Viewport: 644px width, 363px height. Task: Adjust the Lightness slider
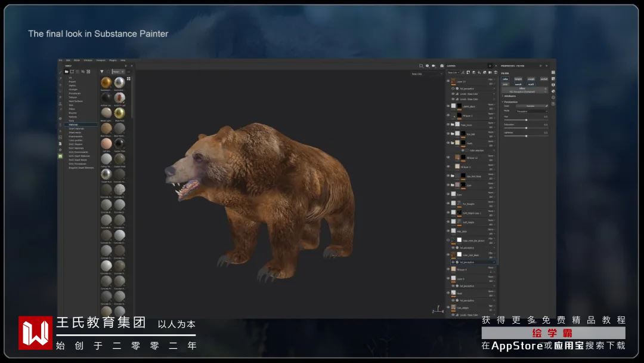pyautogui.click(x=526, y=136)
